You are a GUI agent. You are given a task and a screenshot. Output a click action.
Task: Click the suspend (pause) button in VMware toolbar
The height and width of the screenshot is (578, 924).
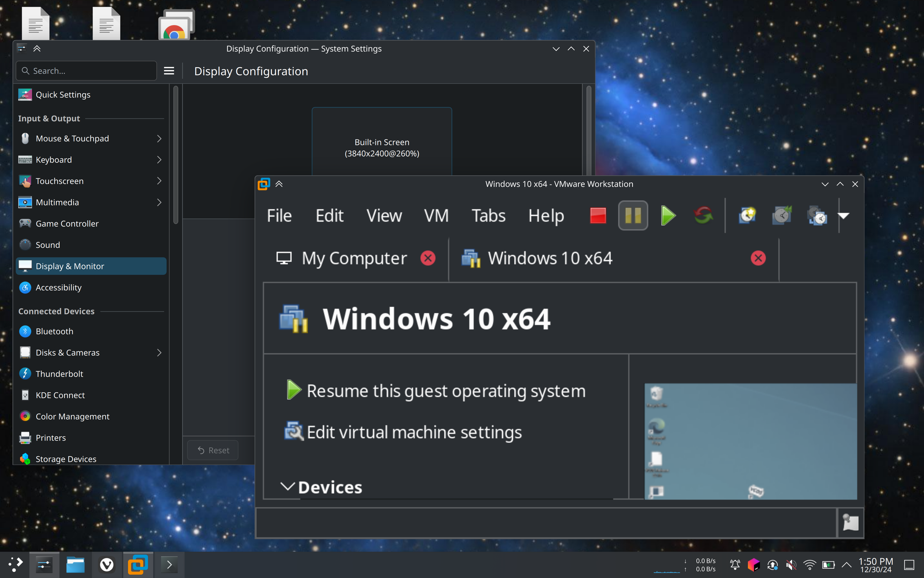coord(633,215)
